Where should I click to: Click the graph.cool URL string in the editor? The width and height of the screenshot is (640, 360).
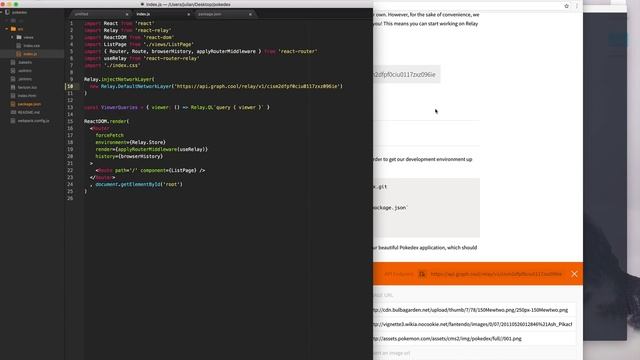pos(258,87)
